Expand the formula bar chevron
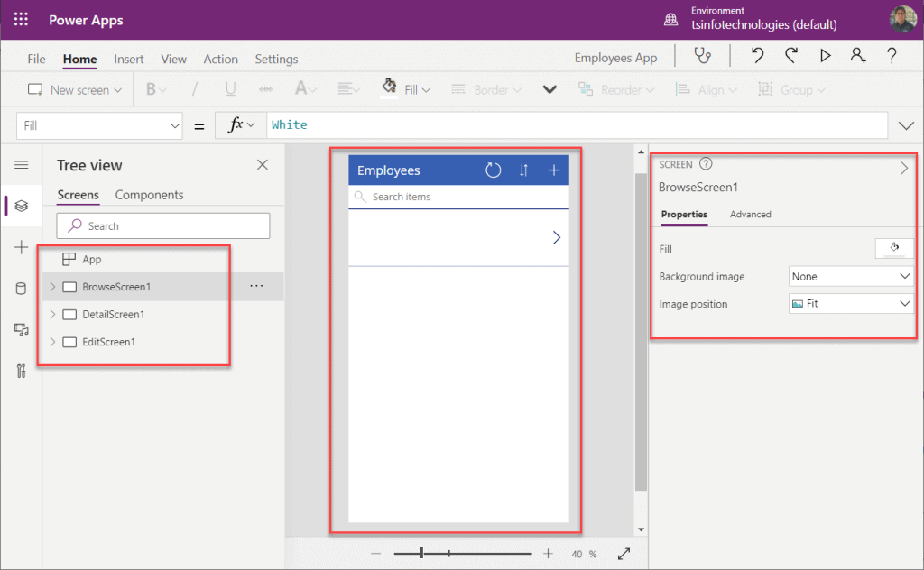 (906, 125)
